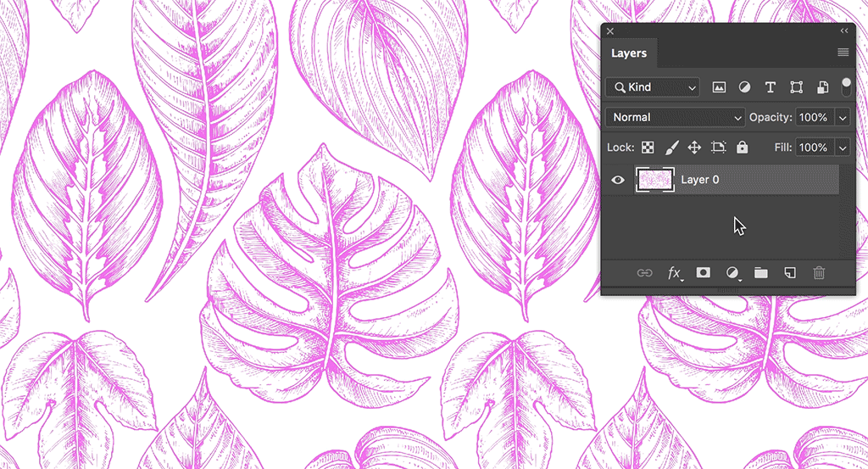
Task: Filter layers by pixel layer icon
Action: 719,87
